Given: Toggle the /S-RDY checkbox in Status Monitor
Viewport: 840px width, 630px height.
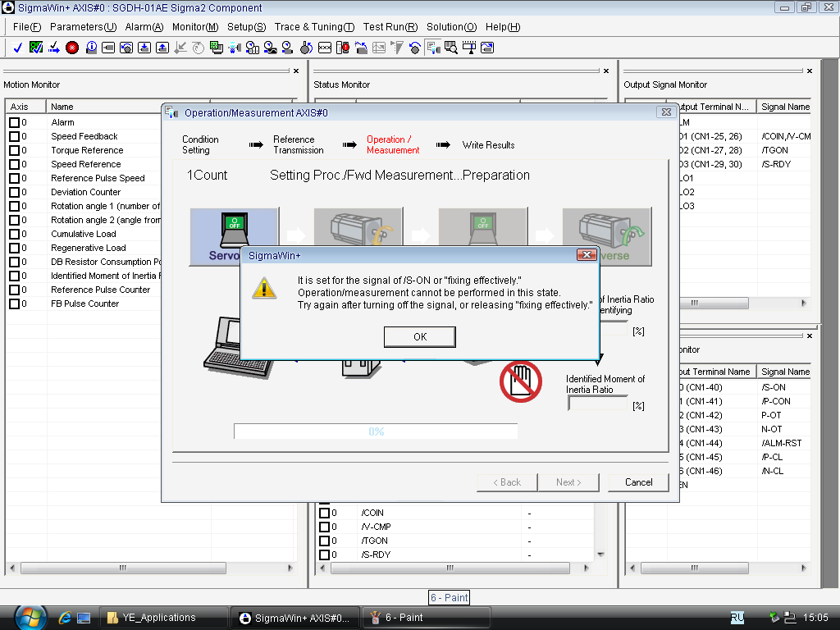Looking at the screenshot, I should click(x=324, y=555).
